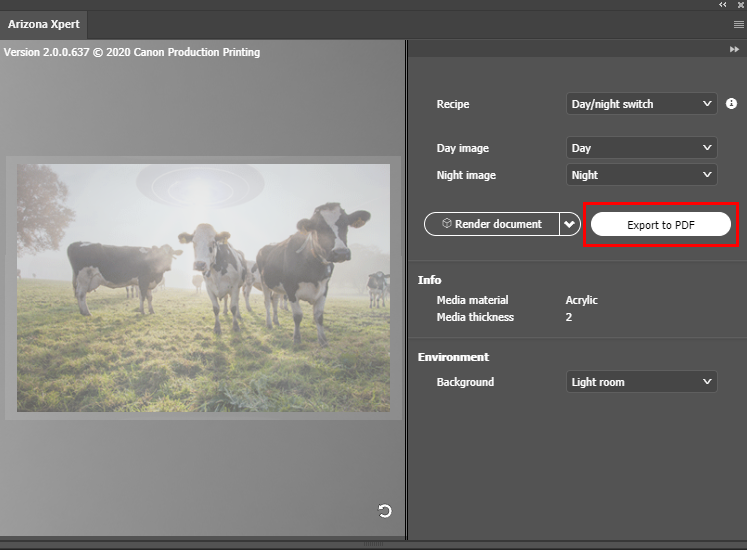Click the Media thickness value 2
The height and width of the screenshot is (550, 747).
pos(569,317)
